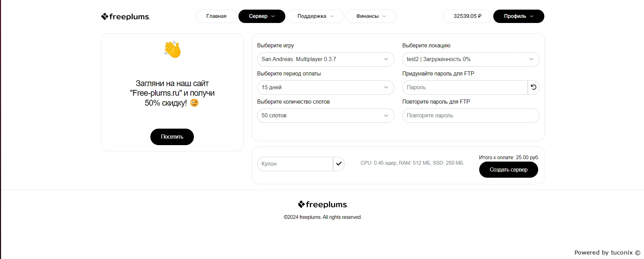This screenshot has height=259, width=644.
Task: Open the Поддержка menu
Action: click(x=315, y=16)
